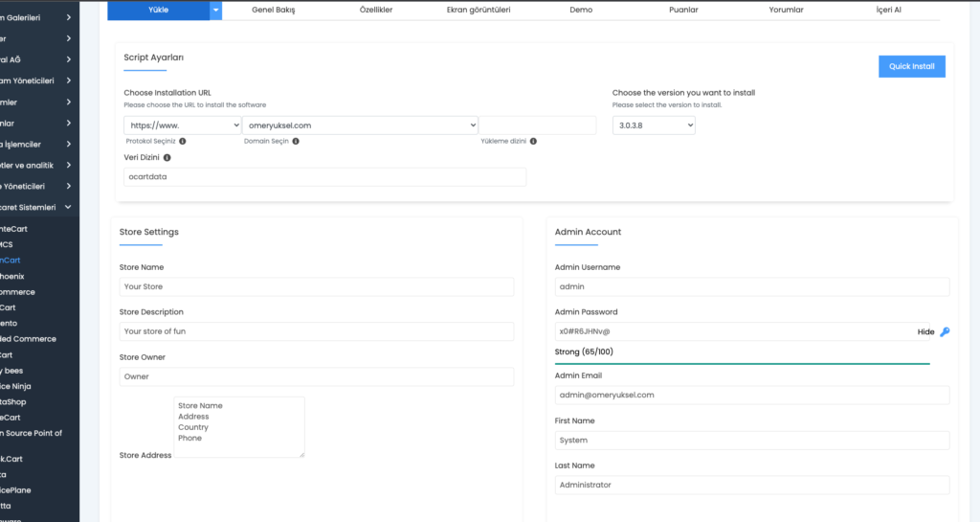Switch to the Özellikler tab
This screenshot has width=980, height=522.
coord(375,10)
